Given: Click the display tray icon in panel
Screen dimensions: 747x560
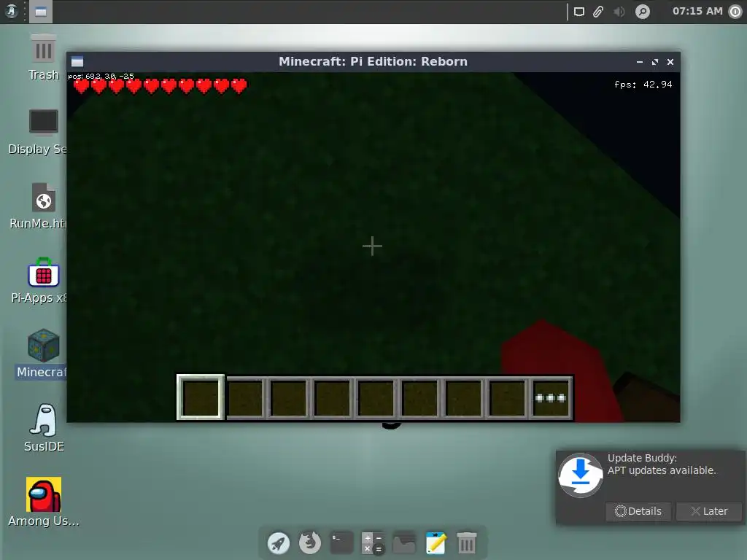Looking at the screenshot, I should pos(578,12).
